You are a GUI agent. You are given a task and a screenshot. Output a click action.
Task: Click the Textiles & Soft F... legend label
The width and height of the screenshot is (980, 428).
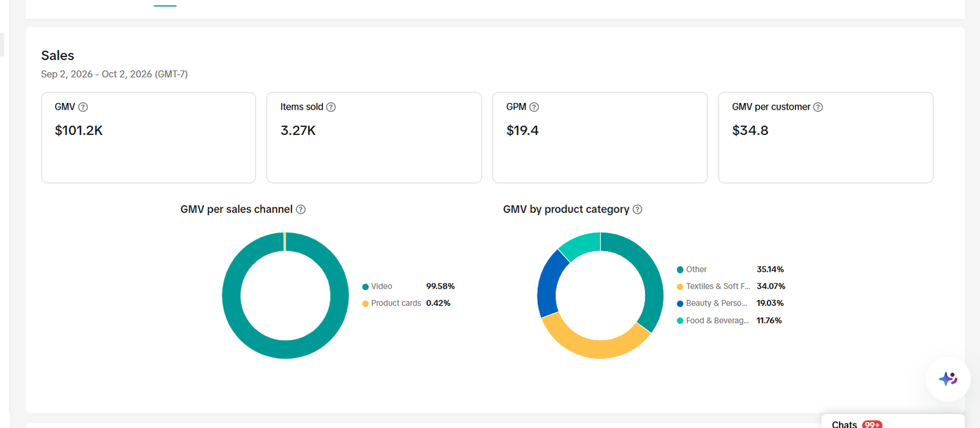coord(718,286)
